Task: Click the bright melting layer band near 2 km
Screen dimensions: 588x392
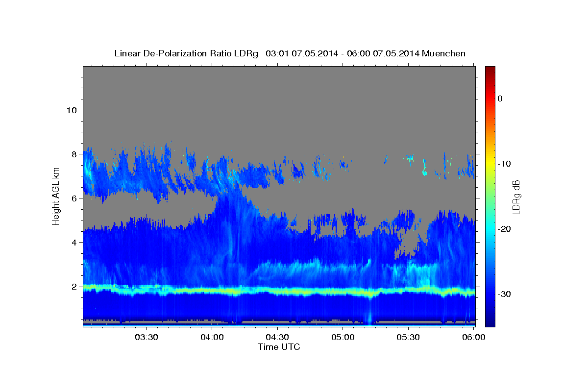Action: (279, 291)
